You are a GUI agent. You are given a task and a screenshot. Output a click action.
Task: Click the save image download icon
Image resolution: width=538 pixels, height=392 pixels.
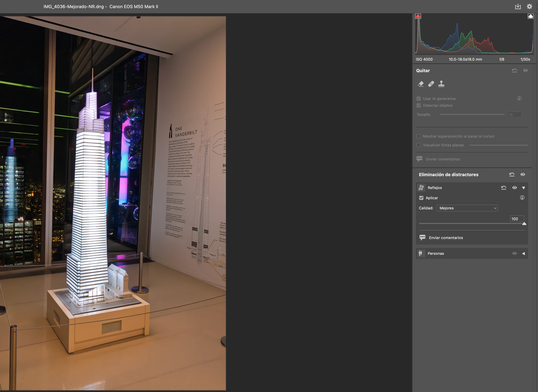(x=518, y=7)
